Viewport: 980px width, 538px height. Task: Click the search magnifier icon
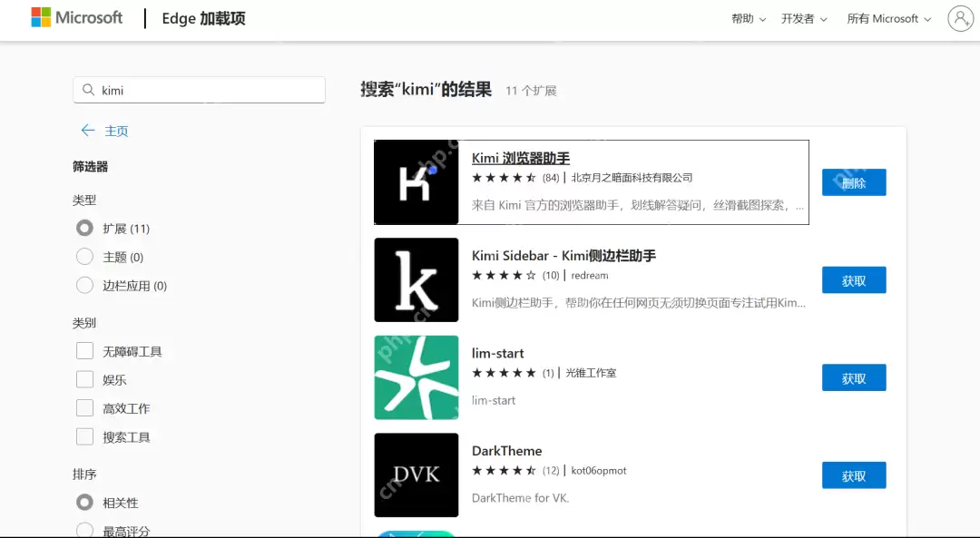tap(88, 90)
